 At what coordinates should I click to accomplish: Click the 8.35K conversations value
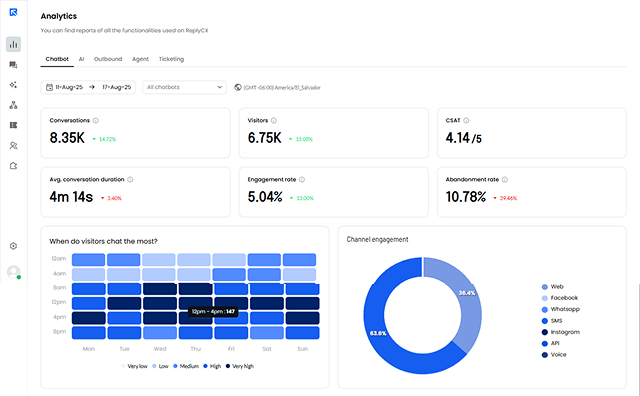(x=67, y=138)
